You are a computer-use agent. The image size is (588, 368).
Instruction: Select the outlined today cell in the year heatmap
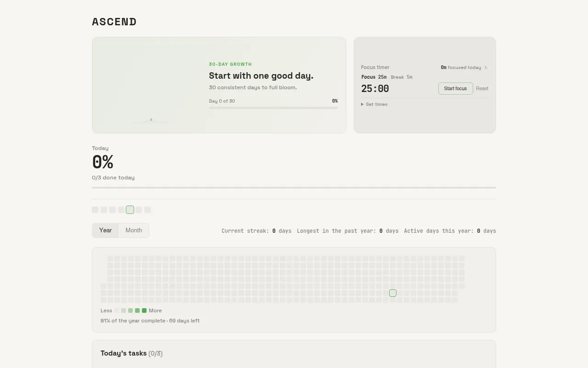click(393, 293)
